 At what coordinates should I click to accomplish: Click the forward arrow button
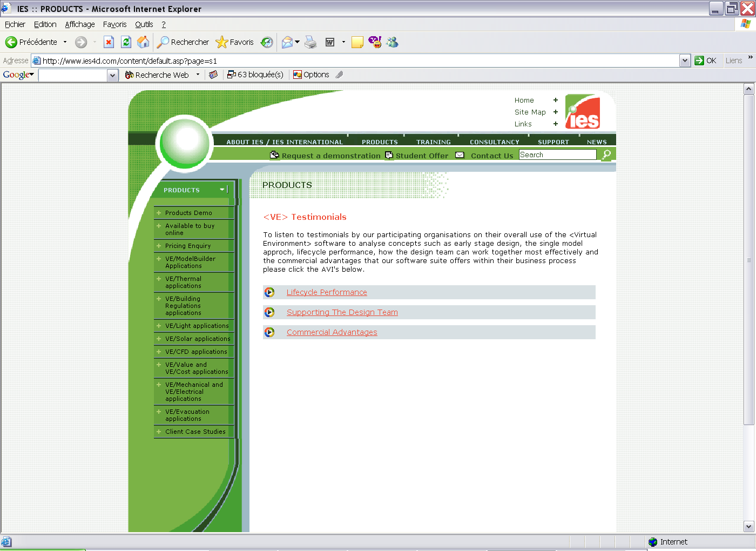[81, 42]
